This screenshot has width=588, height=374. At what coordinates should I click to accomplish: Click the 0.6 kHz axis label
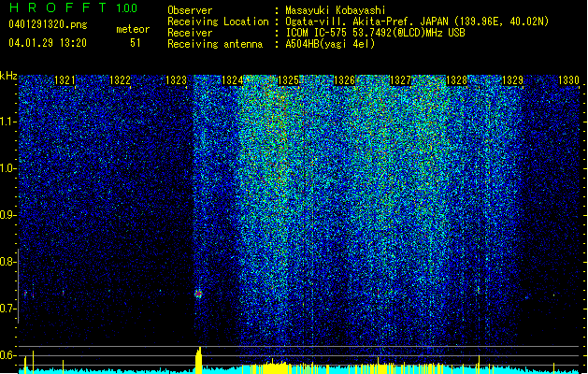(8, 355)
